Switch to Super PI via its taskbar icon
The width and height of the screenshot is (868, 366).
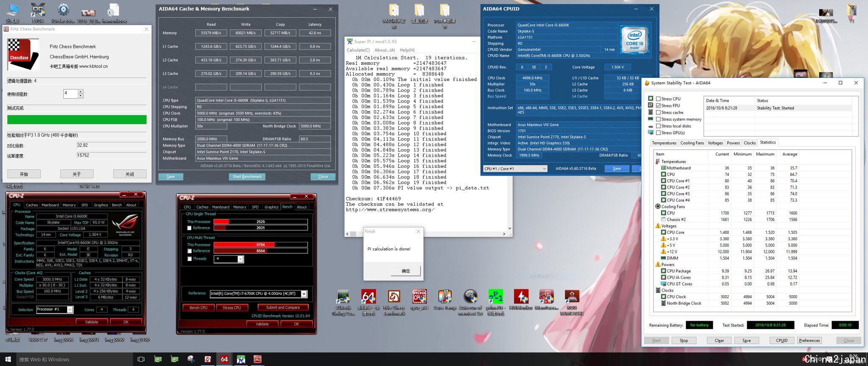[x=241, y=359]
